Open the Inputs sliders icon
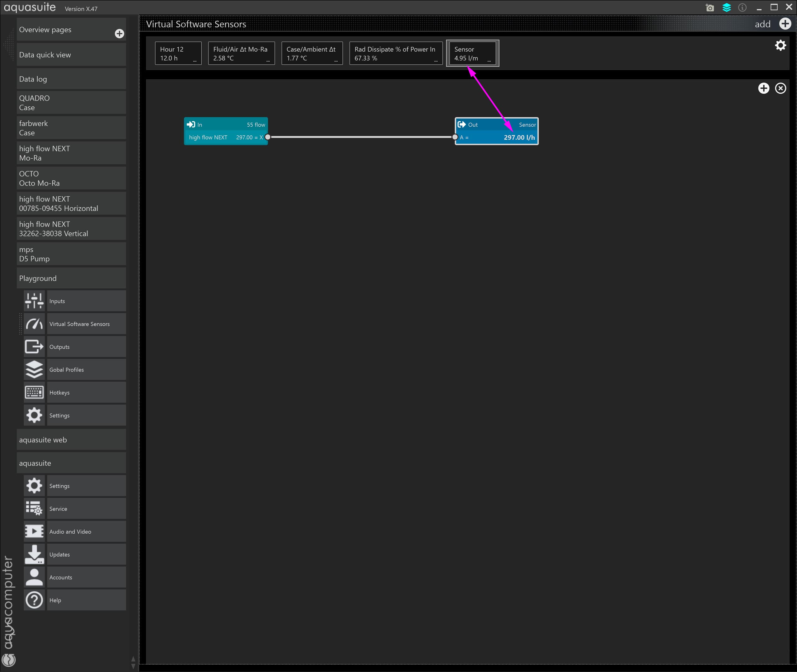This screenshot has height=672, width=797. click(34, 301)
